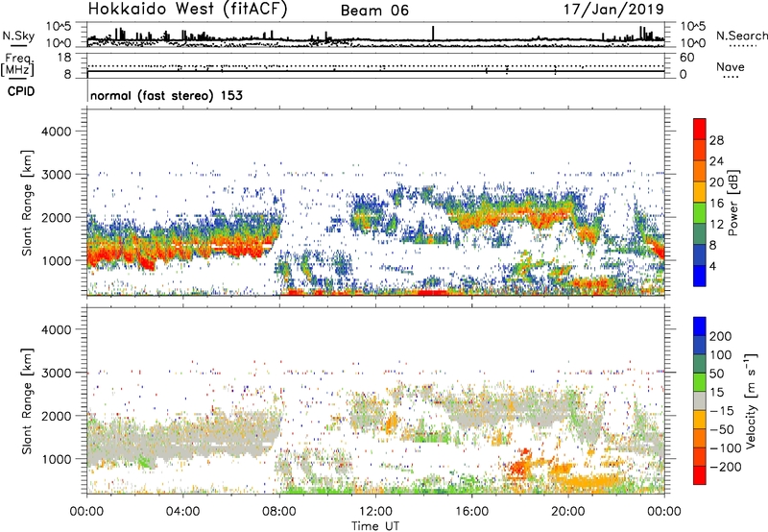
Task: Click the date '17/Jan/2019'
Action: (613, 9)
